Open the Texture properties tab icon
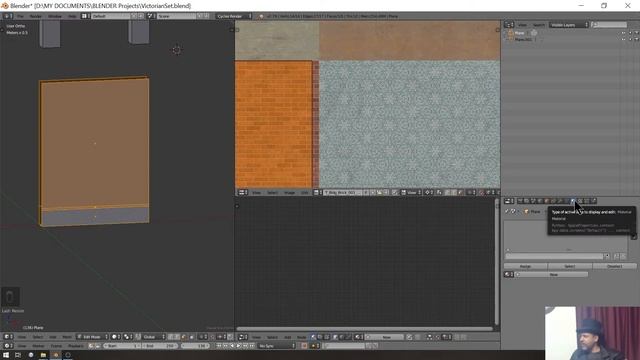Screen dimensions: 640x360 [580, 200]
